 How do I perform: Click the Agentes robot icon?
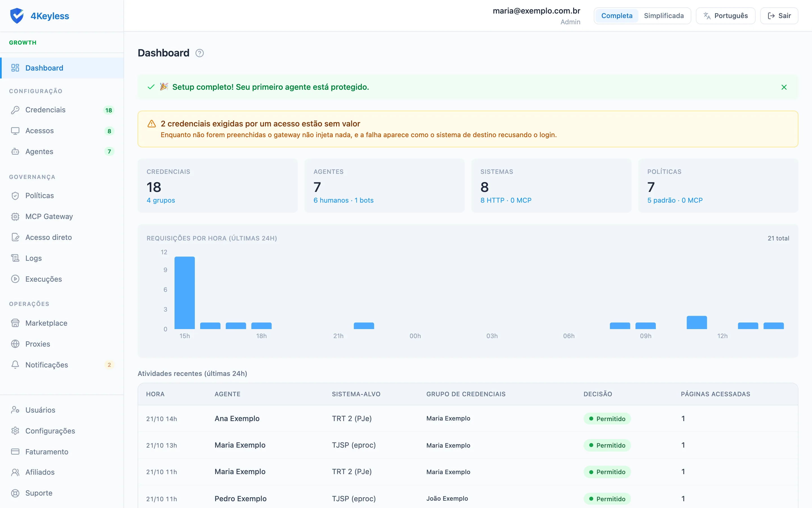coord(15,152)
